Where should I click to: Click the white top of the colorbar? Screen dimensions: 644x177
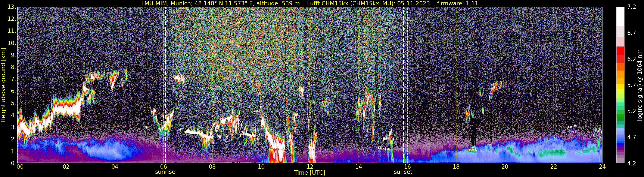pyautogui.click(x=620, y=16)
